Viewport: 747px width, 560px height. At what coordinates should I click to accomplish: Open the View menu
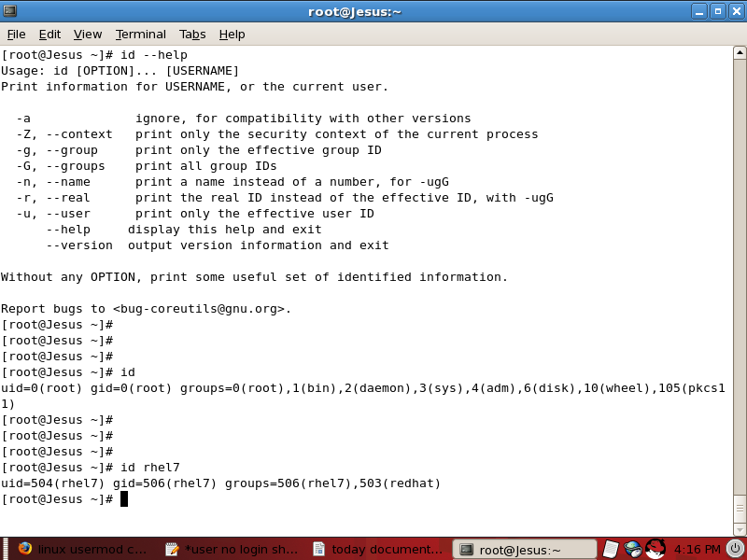pyautogui.click(x=87, y=34)
